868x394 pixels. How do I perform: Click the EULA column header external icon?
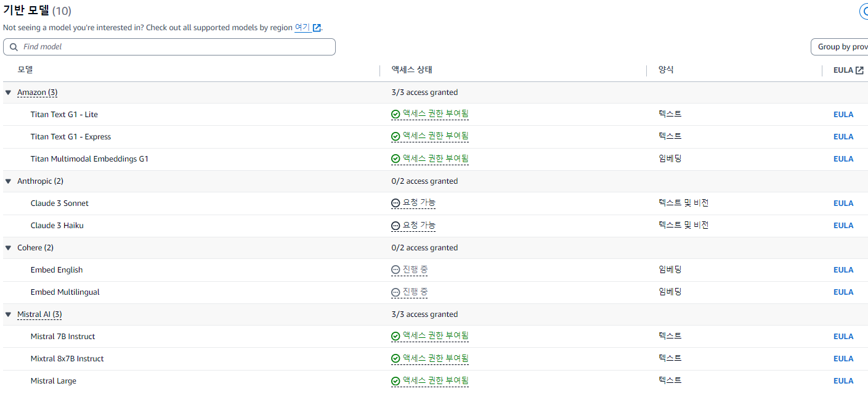click(859, 70)
